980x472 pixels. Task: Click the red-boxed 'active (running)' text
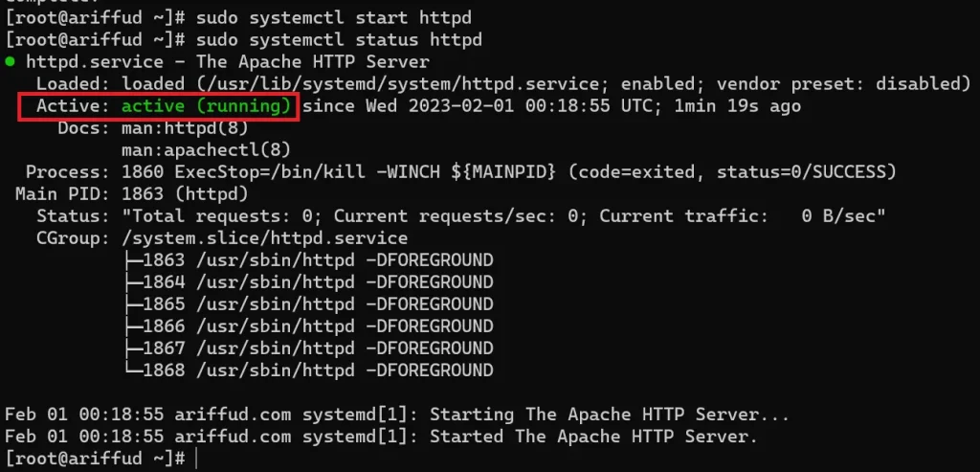pyautogui.click(x=205, y=105)
